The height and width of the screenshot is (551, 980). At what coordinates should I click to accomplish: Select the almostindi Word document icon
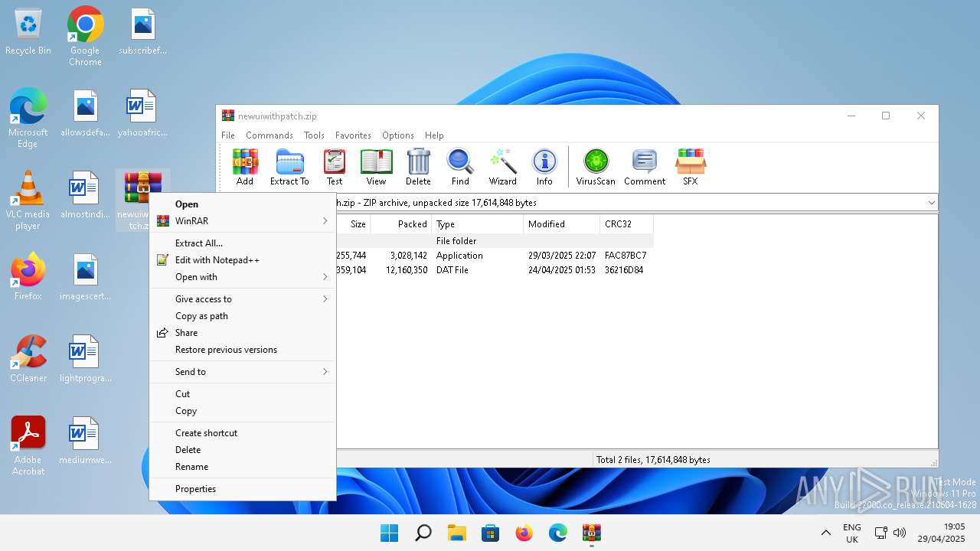86,195
